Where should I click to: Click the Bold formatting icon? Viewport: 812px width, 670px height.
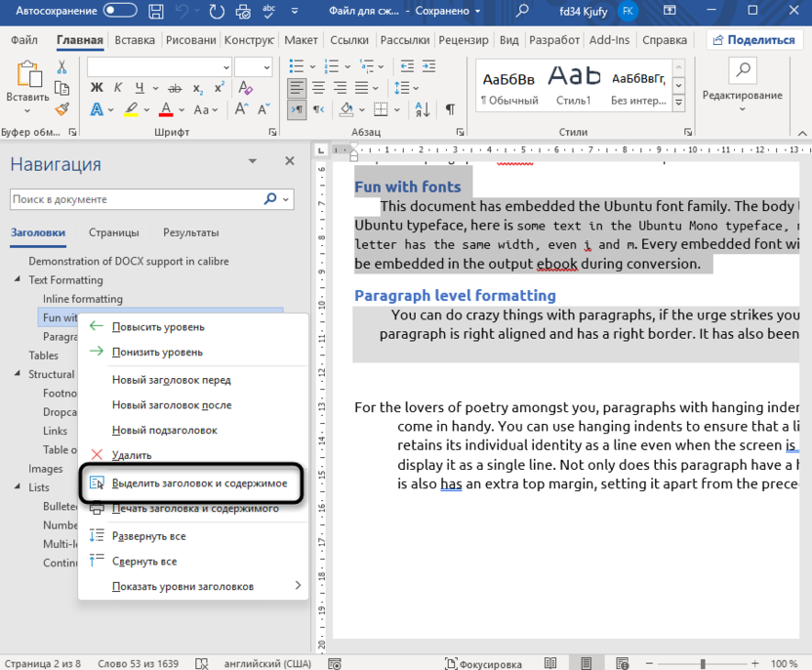pos(97,87)
